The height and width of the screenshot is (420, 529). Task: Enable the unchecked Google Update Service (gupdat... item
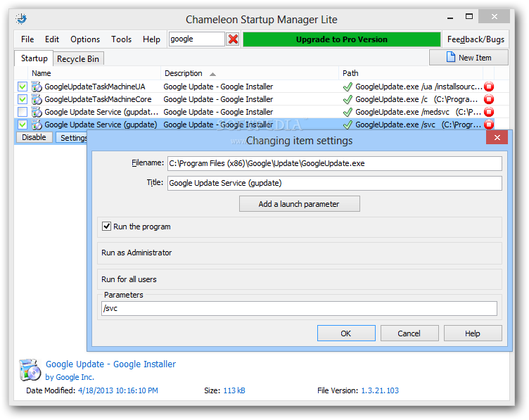(23, 112)
